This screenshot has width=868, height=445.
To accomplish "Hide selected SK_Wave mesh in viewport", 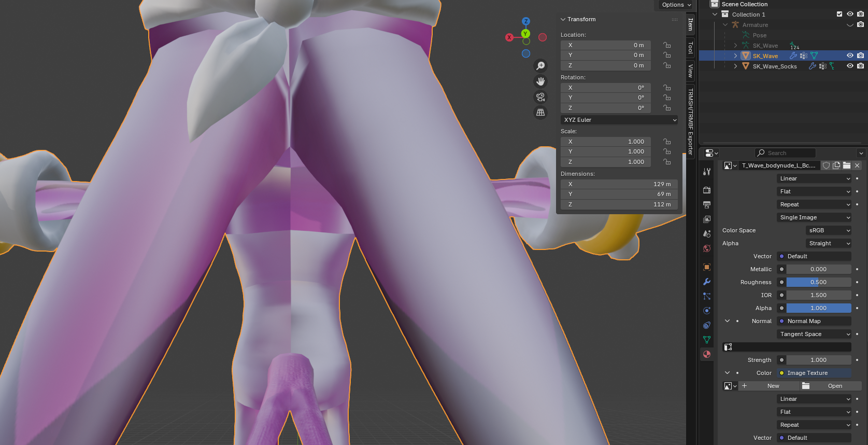I will coord(850,55).
